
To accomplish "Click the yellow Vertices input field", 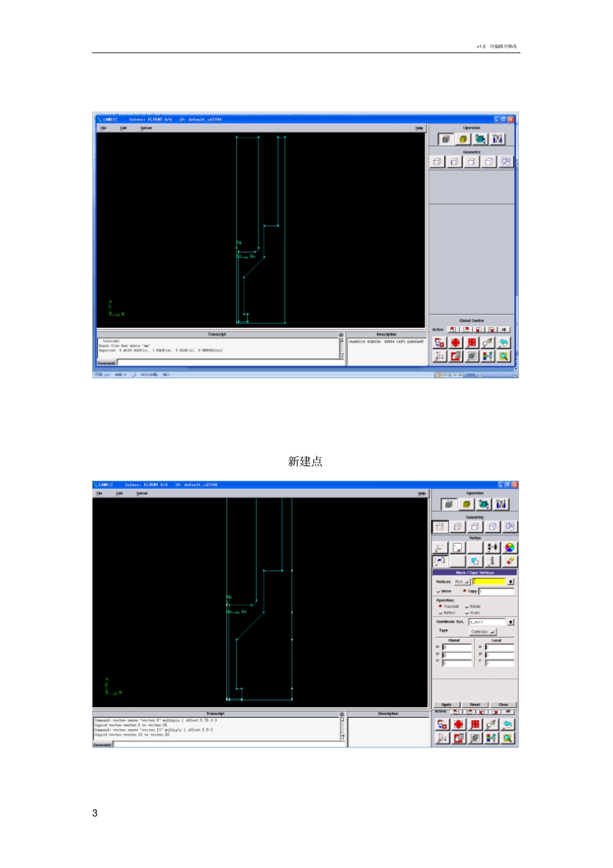I will click(x=489, y=581).
